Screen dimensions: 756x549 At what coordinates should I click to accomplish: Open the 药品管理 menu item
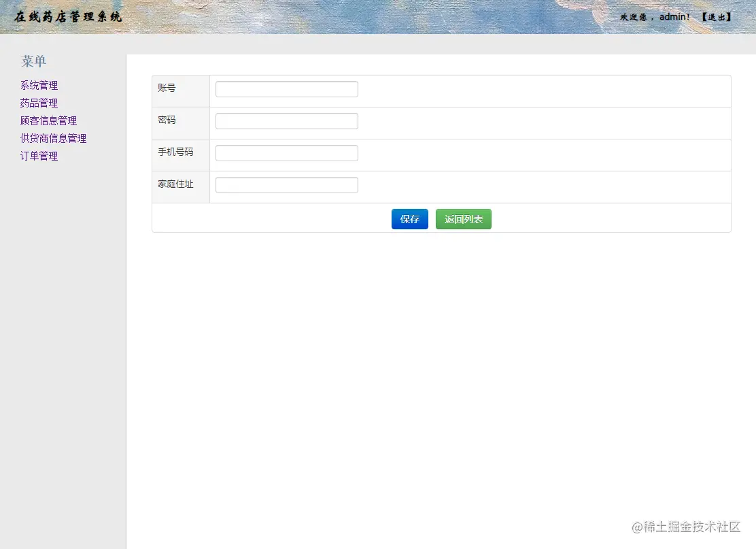tap(39, 103)
